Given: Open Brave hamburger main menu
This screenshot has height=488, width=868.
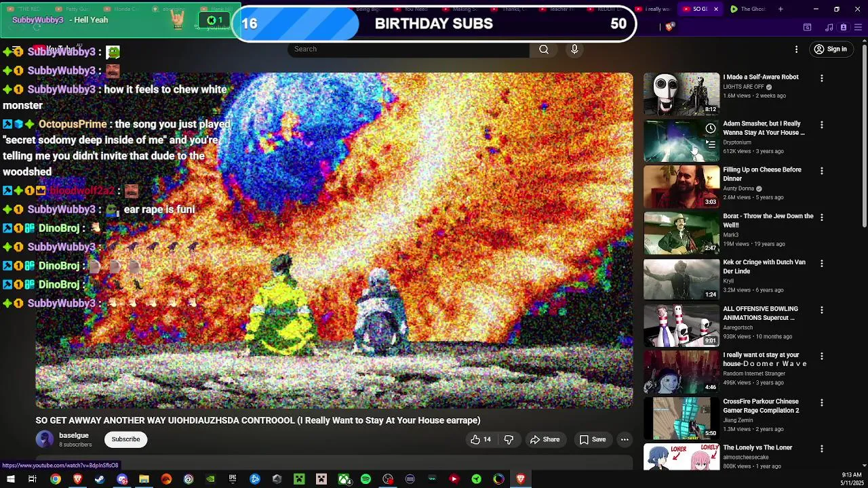Looking at the screenshot, I should click(859, 27).
